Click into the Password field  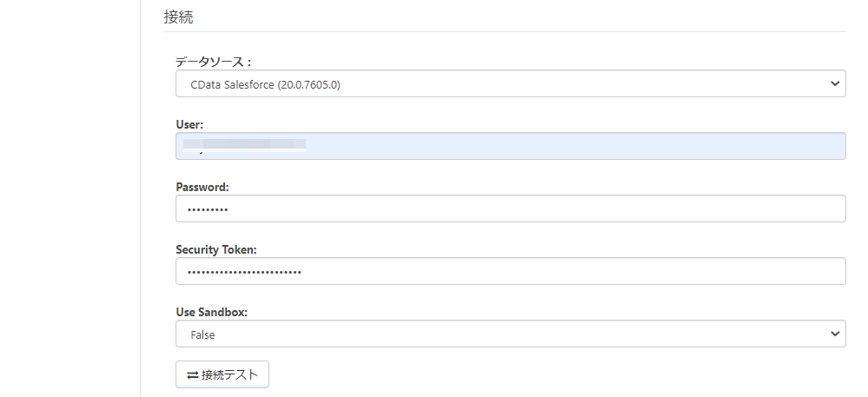[510, 209]
